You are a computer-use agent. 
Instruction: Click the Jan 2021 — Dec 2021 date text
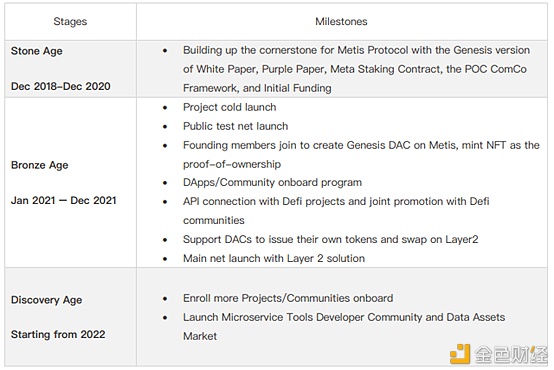[x=64, y=200]
